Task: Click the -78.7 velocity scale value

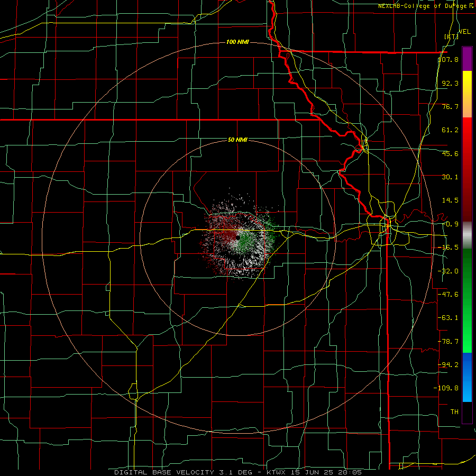Action: coord(448,342)
